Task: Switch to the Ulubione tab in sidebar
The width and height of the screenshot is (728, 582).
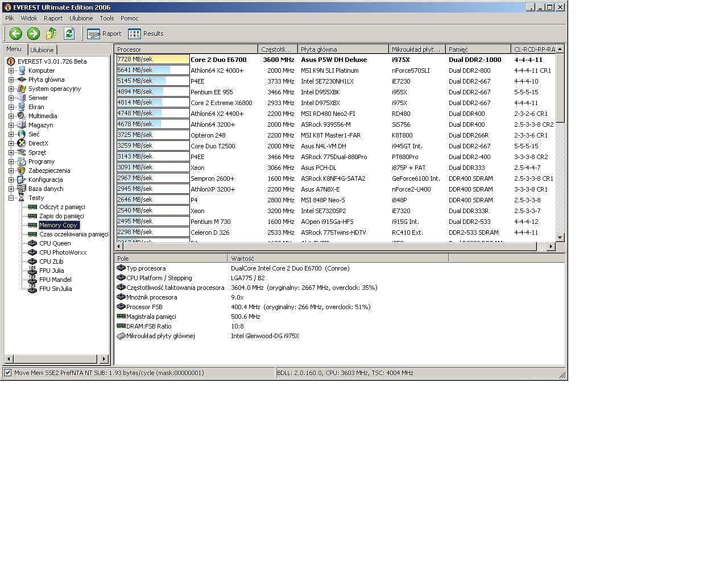Action: click(42, 50)
